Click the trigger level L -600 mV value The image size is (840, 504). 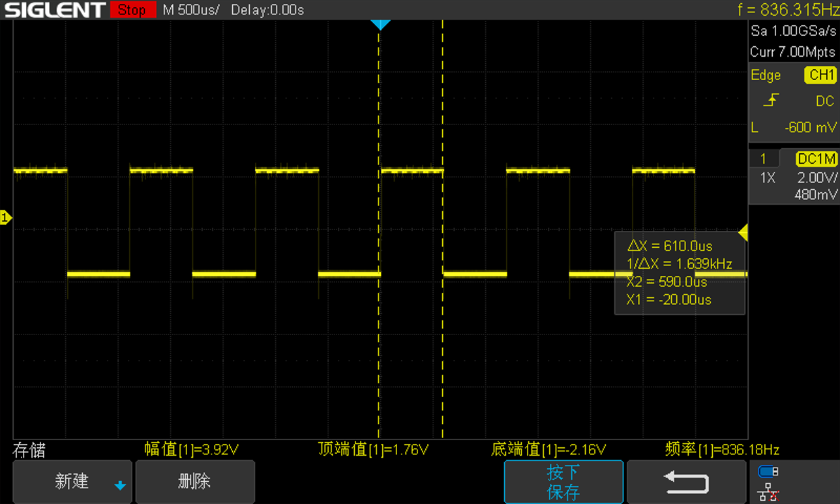[794, 127]
